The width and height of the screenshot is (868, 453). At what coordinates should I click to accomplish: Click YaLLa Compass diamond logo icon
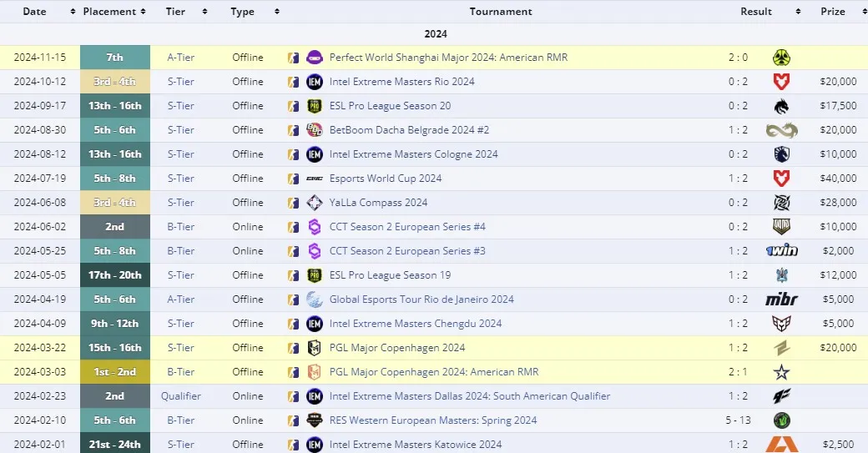(x=315, y=203)
